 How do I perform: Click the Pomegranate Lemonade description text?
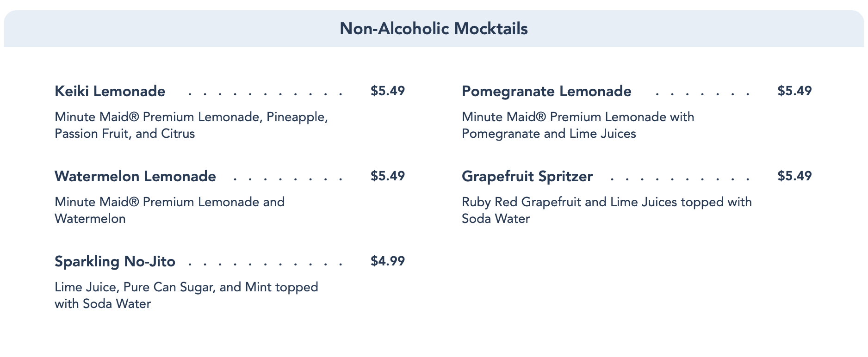point(578,125)
